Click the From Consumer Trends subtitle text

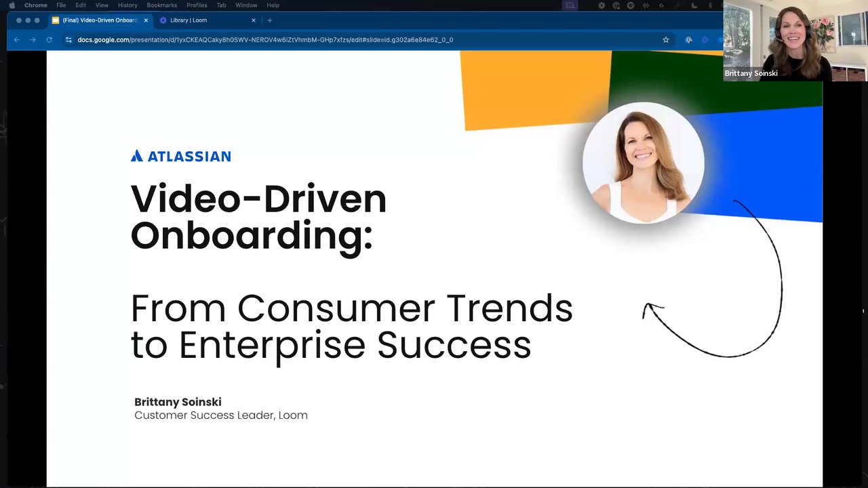pyautogui.click(x=351, y=326)
